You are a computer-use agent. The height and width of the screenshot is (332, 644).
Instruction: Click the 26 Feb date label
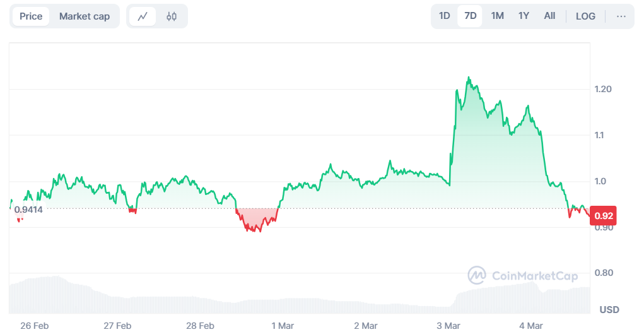point(34,326)
